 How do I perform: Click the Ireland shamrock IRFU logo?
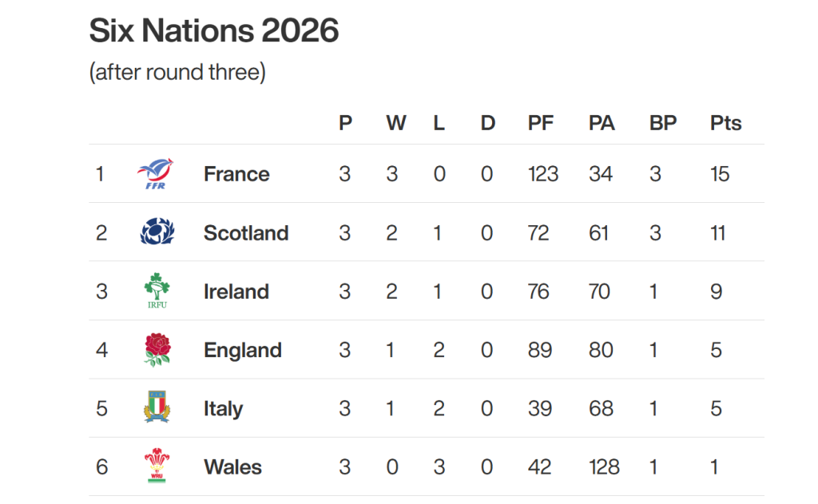coord(155,292)
